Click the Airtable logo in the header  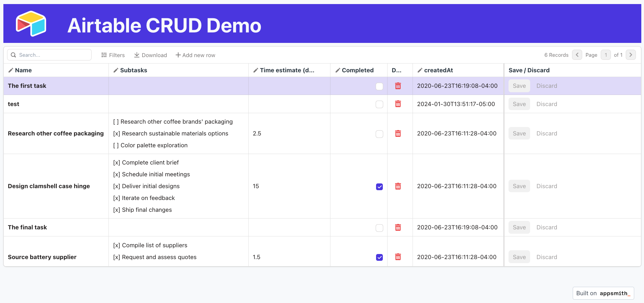coord(31,24)
